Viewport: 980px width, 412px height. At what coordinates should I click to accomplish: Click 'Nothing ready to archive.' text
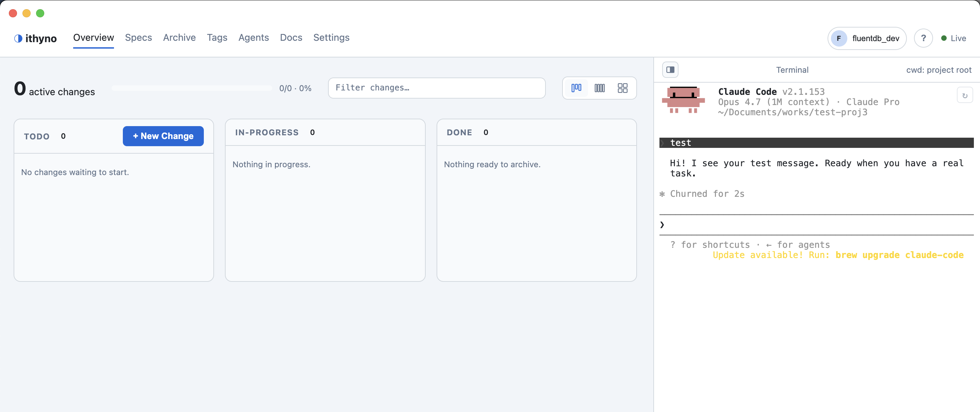click(492, 164)
